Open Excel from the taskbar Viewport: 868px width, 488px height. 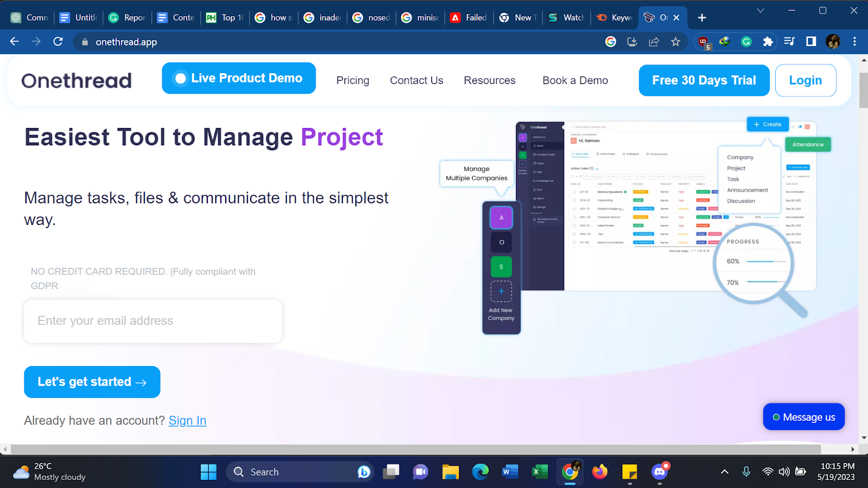pos(540,472)
